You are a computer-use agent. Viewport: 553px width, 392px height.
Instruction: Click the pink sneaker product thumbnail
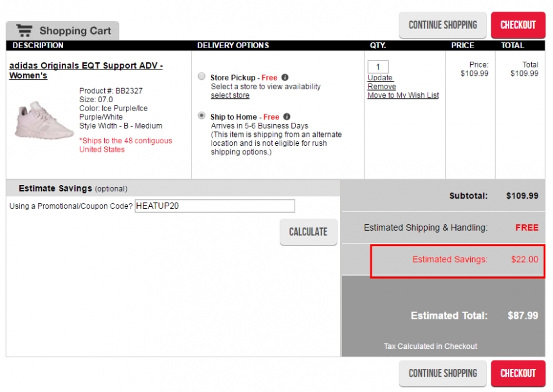click(43, 120)
